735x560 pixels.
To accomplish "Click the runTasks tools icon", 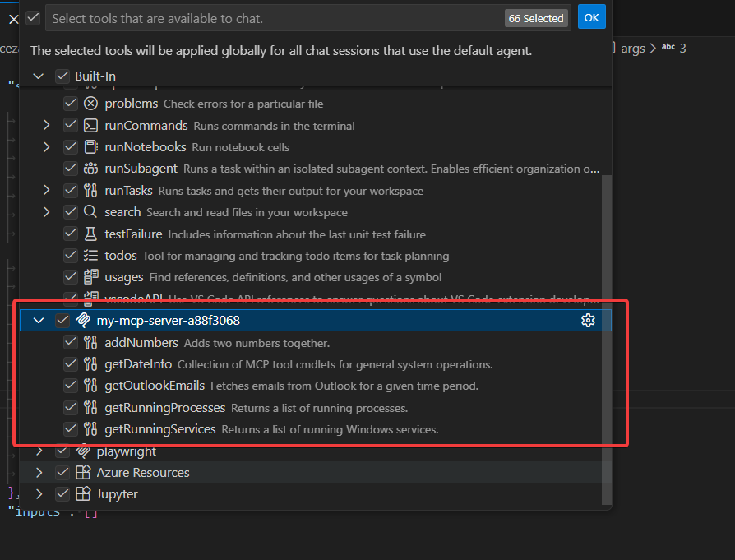I will click(x=90, y=191).
